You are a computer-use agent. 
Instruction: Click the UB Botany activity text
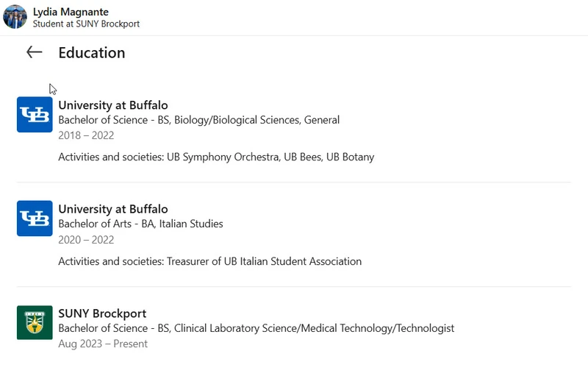(x=351, y=157)
